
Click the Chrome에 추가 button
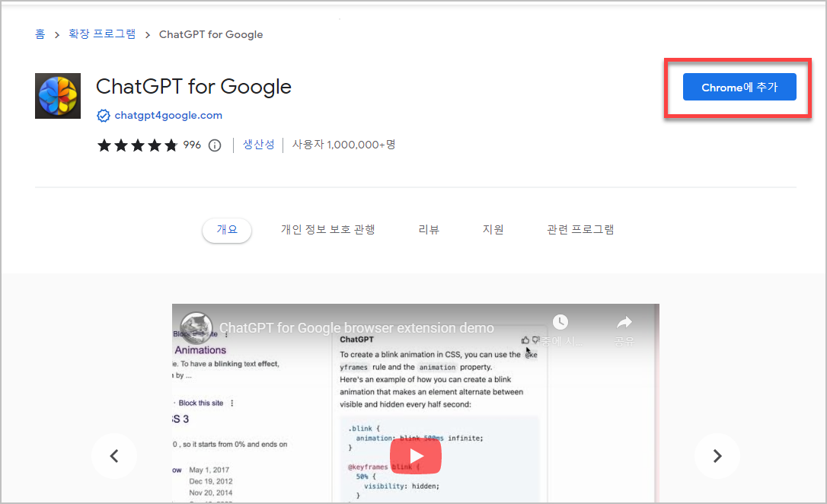click(x=739, y=87)
